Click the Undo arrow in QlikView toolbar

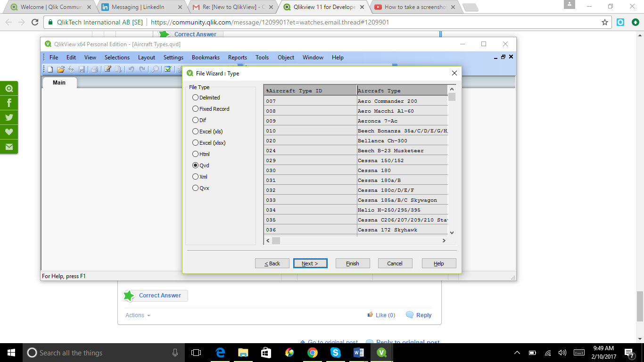pyautogui.click(x=131, y=69)
